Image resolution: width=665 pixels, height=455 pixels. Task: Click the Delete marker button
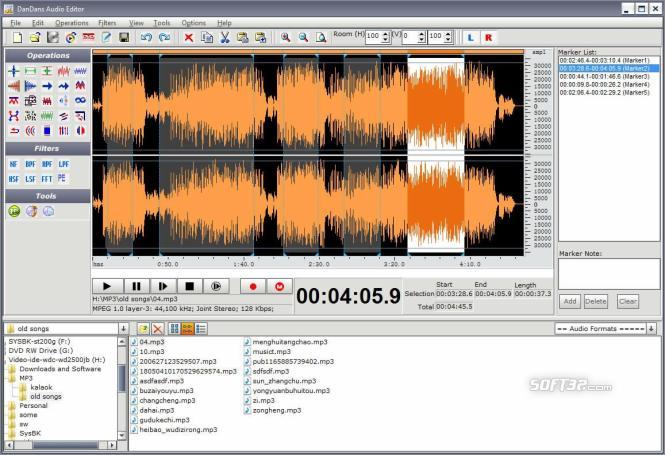pyautogui.click(x=595, y=301)
